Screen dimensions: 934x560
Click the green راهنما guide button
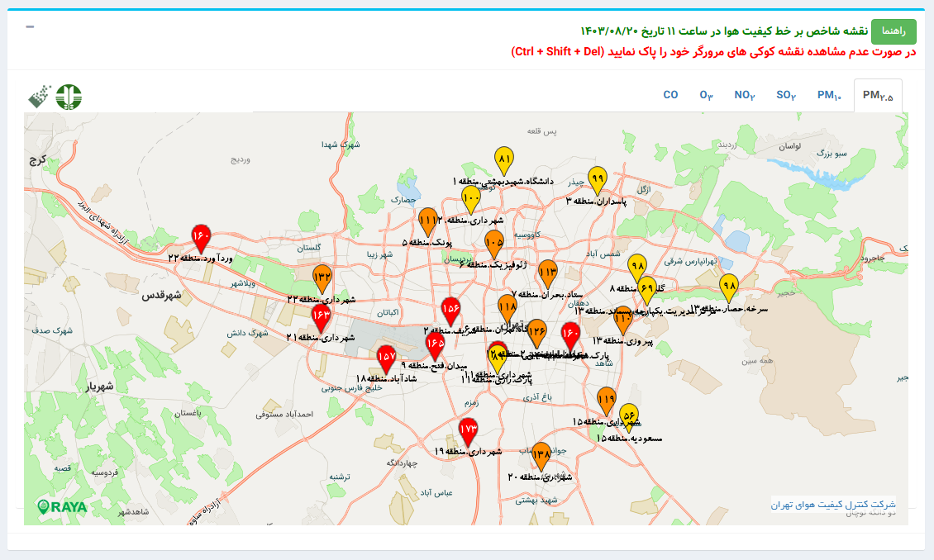(x=893, y=31)
